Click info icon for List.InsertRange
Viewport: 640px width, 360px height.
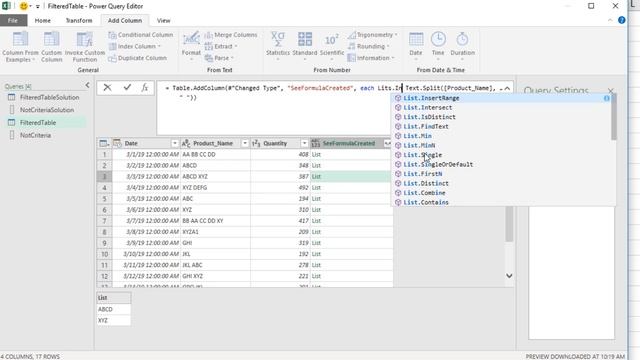point(607,98)
